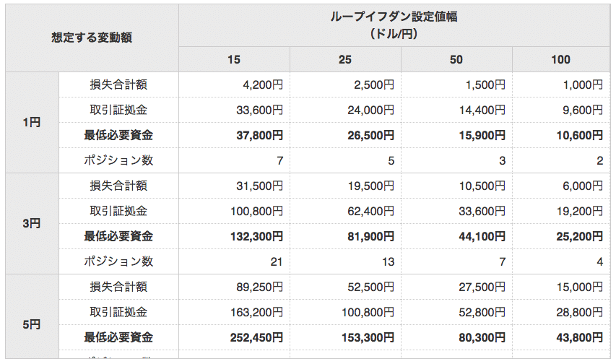The image size is (616, 364).
Task: Click the column header 50
Action: click(x=456, y=59)
